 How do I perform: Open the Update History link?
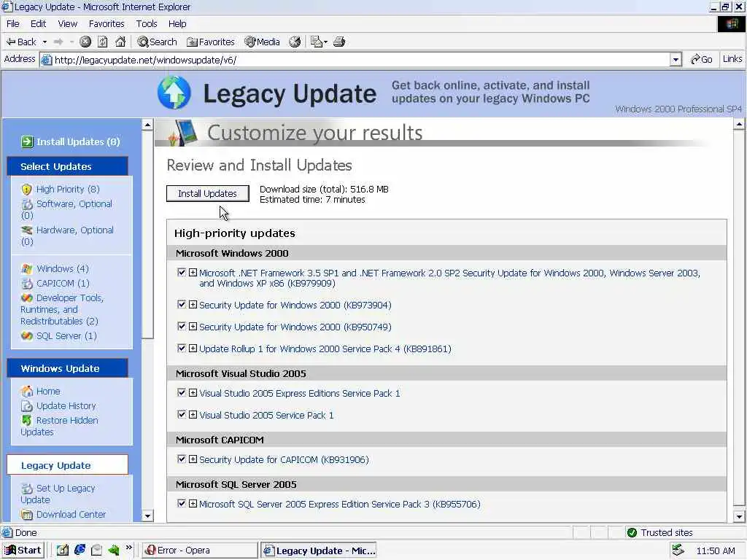click(x=66, y=406)
